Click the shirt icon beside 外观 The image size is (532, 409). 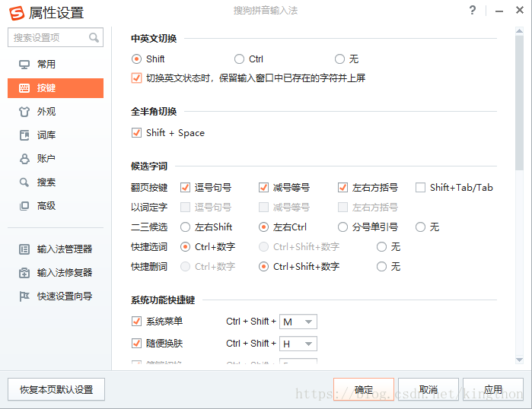pyautogui.click(x=24, y=112)
